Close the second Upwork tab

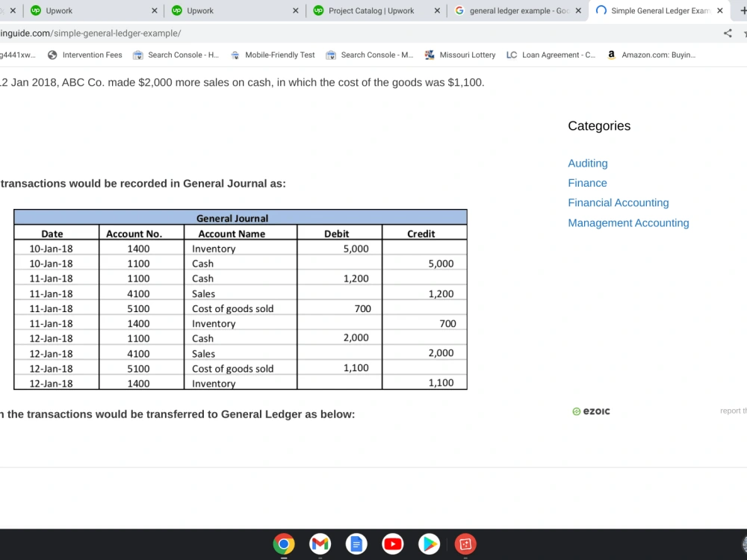(x=295, y=10)
